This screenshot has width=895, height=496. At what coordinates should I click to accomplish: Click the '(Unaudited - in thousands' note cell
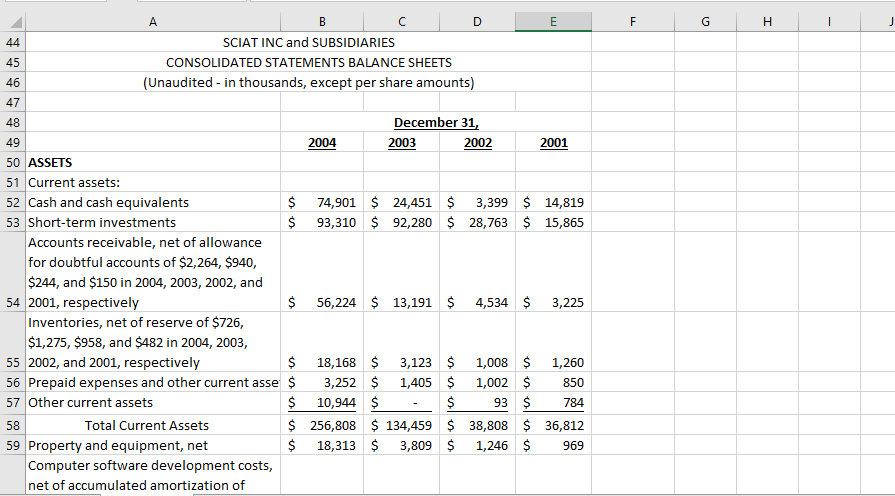coord(308,82)
